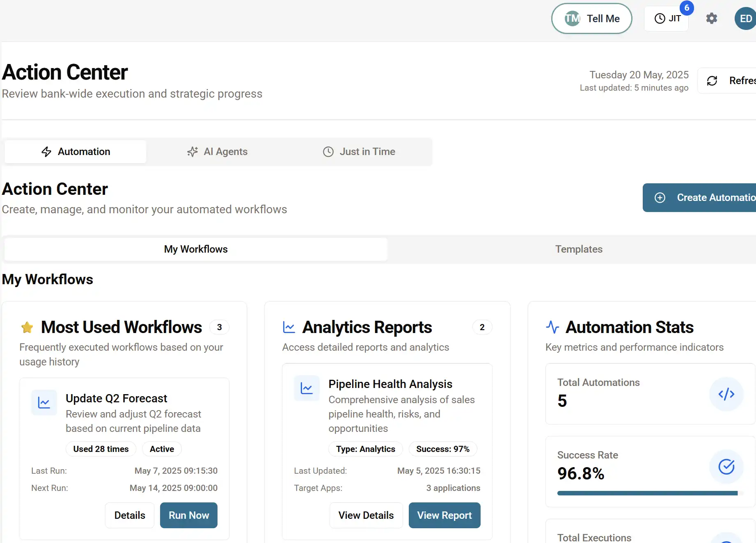Open the Tell Me assistant button
The image size is (756, 543).
click(x=591, y=18)
